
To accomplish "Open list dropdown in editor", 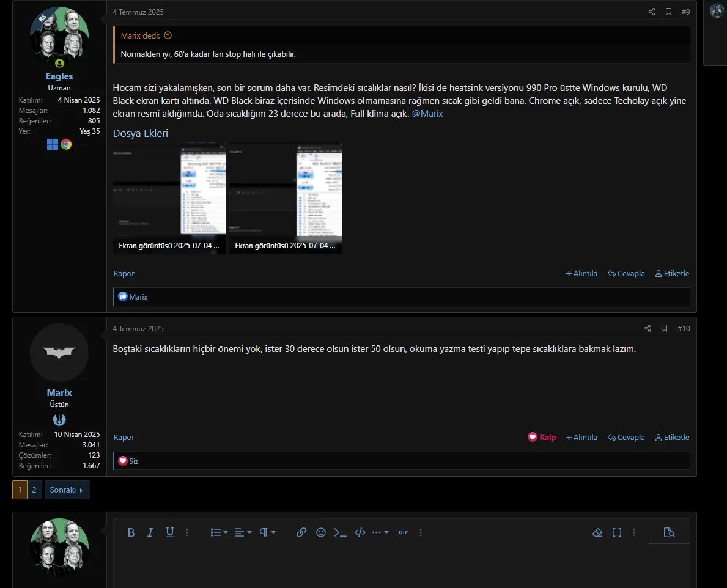I will point(219,532).
